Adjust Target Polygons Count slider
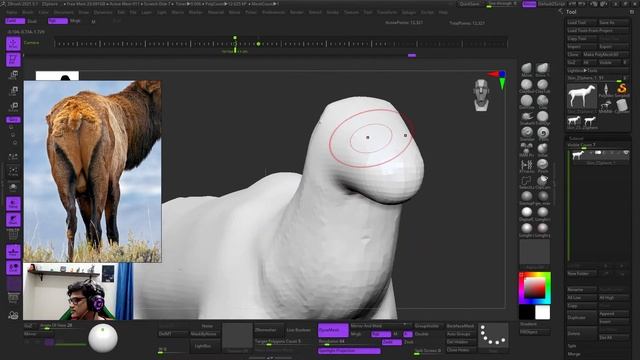The image size is (640, 360). (x=282, y=342)
